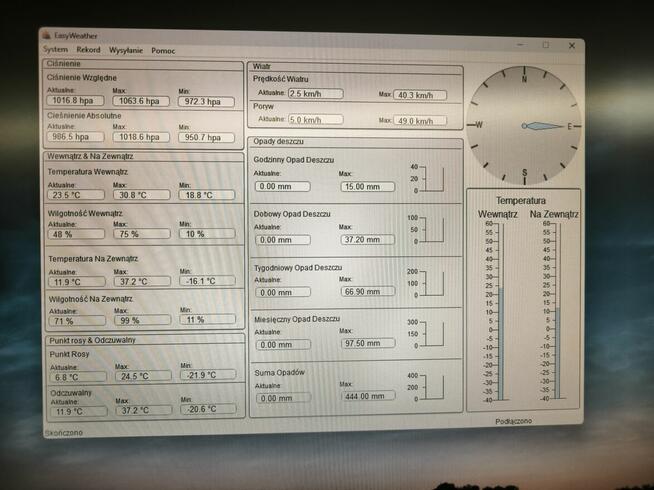The width and height of the screenshot is (654, 490).
Task: Select current relative pressure field 1016.8 hpa
Action: click(x=74, y=101)
